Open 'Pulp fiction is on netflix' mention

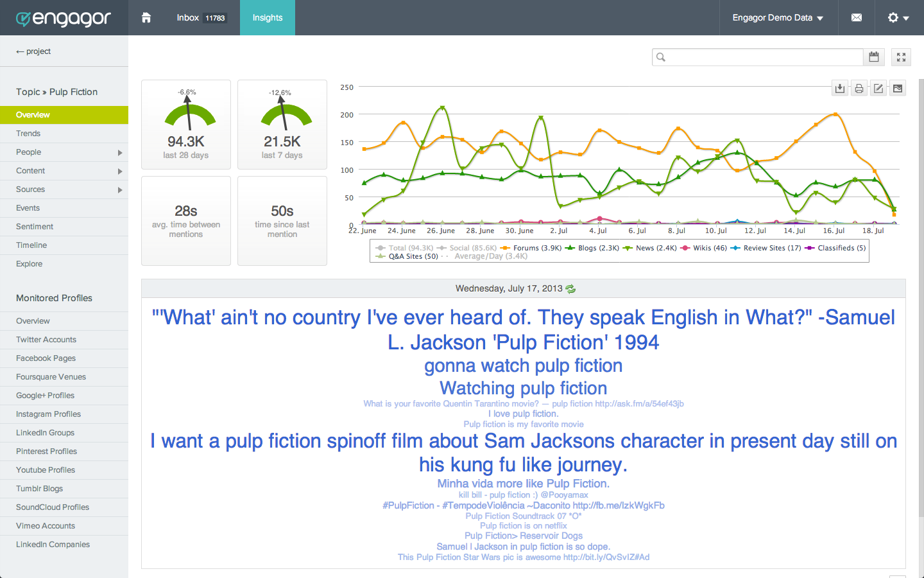pyautogui.click(x=524, y=525)
